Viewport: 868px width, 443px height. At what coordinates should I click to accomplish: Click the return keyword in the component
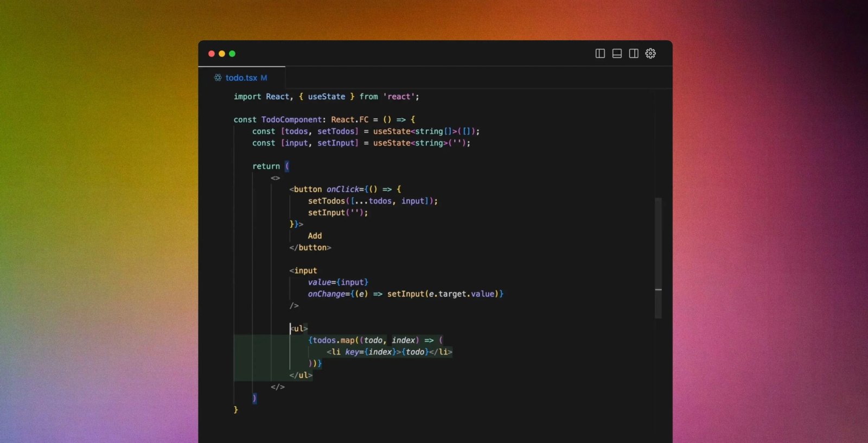pyautogui.click(x=266, y=166)
